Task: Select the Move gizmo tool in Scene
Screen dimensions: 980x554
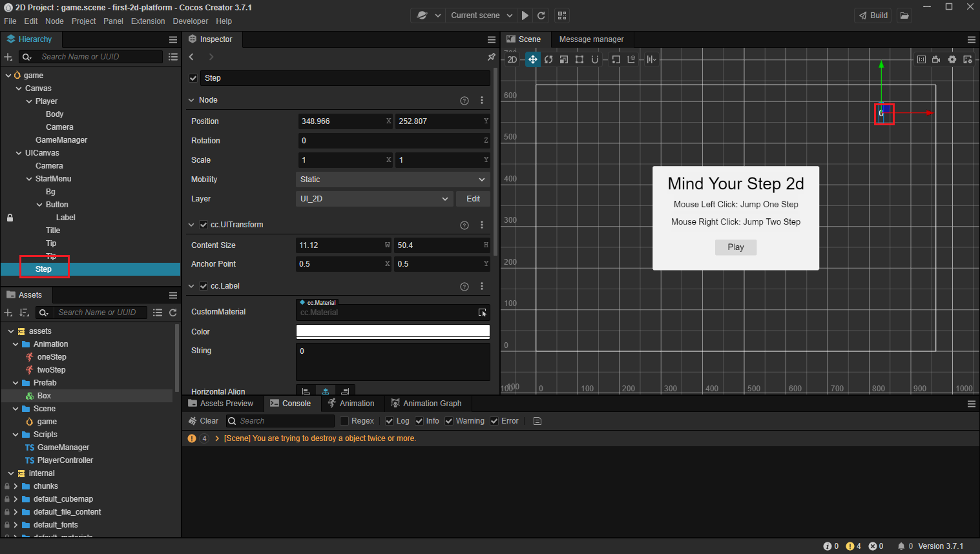Action: 532,59
